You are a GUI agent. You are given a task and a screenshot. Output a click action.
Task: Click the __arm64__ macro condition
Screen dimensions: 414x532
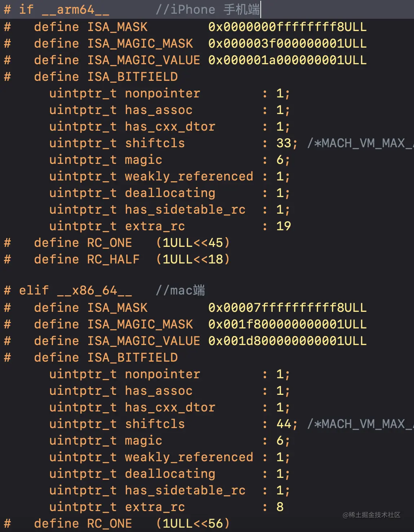point(75,9)
